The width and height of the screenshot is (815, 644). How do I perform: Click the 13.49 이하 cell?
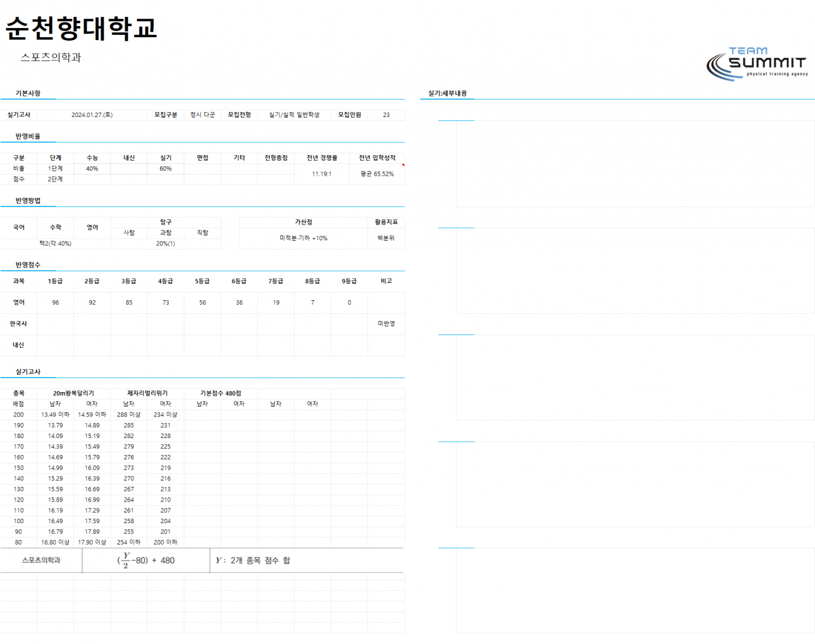click(x=55, y=415)
